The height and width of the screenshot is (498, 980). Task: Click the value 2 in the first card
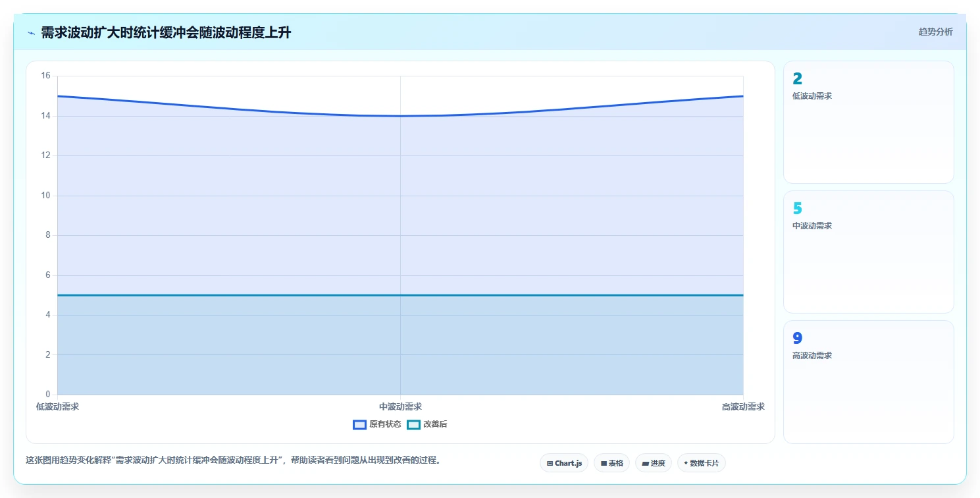[797, 79]
